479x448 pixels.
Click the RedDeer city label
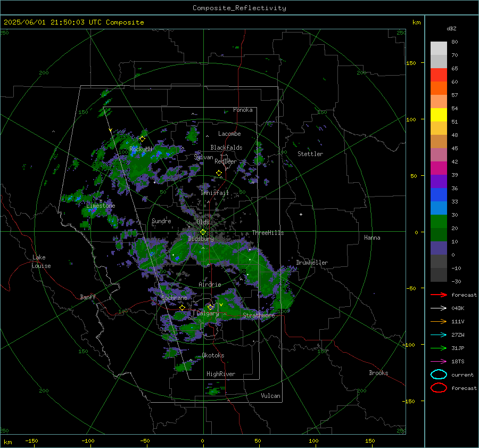point(226,161)
